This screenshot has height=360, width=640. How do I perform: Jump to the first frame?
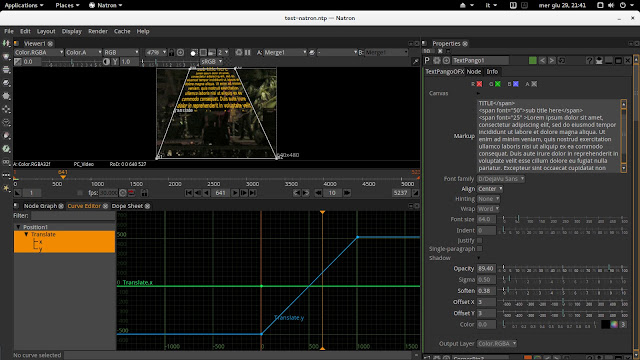pos(189,193)
